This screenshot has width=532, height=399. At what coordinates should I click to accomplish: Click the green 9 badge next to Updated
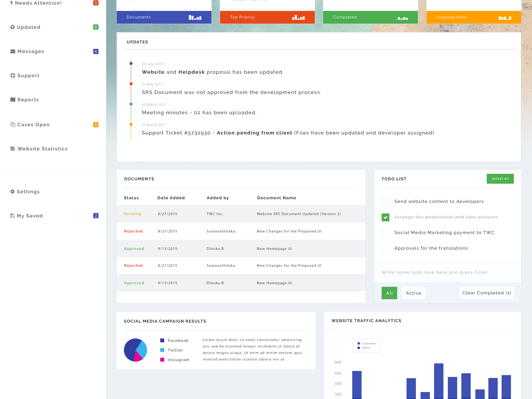pos(96,27)
